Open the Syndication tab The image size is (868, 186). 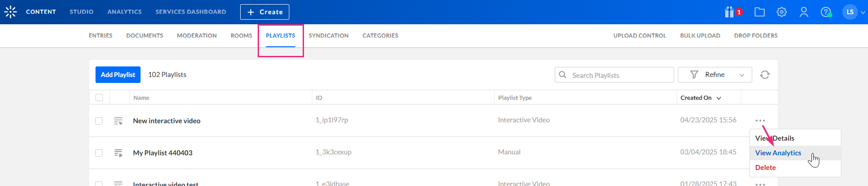(x=328, y=36)
